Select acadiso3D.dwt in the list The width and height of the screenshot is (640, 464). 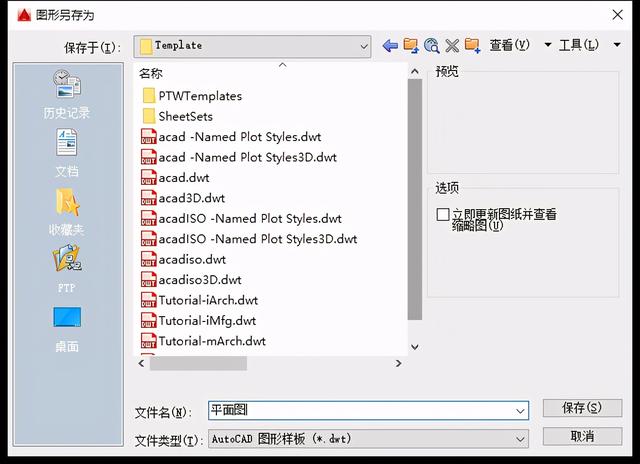pyautogui.click(x=191, y=280)
